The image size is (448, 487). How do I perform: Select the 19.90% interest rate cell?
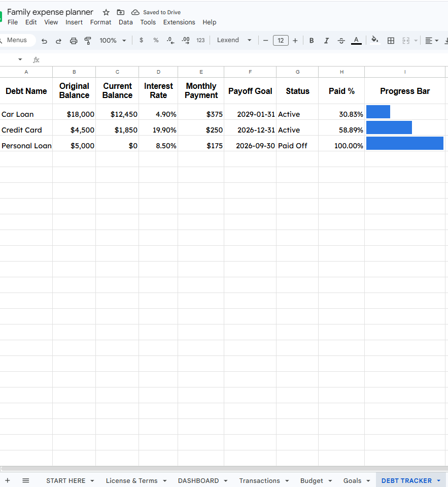158,128
